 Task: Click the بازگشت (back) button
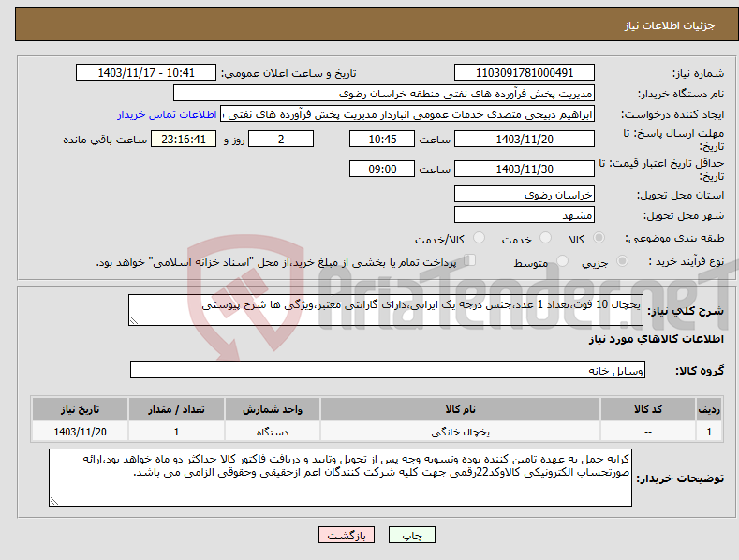coord(347,535)
